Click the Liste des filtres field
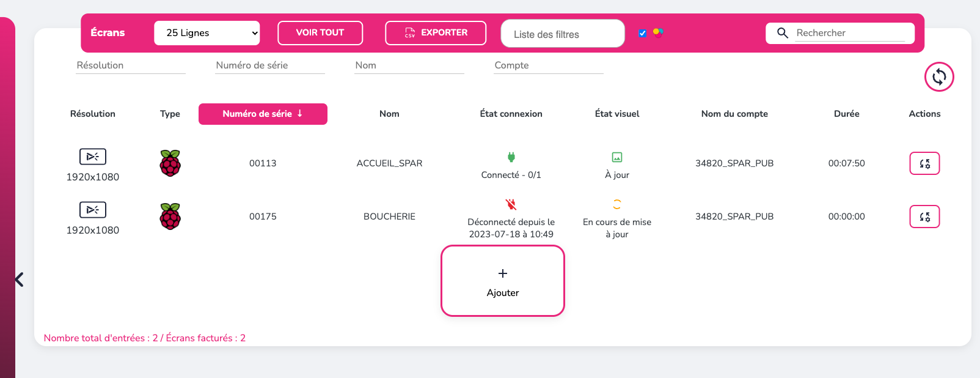The image size is (980, 378). (x=562, y=34)
